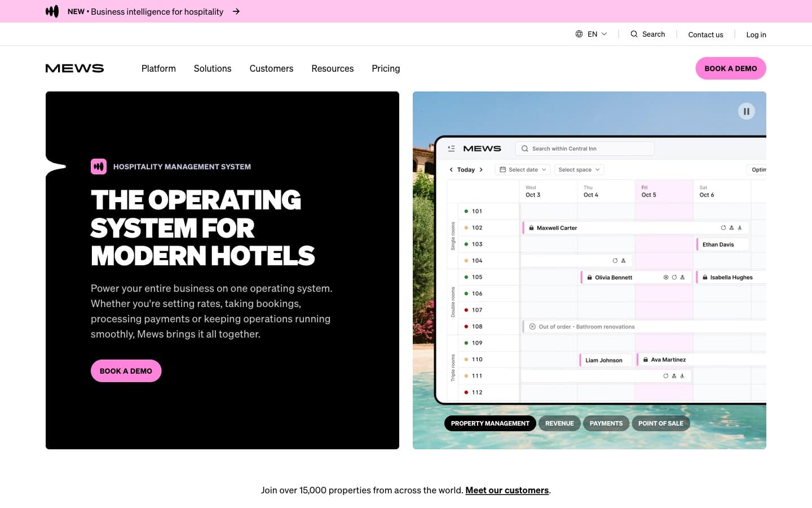The width and height of the screenshot is (812, 508).
Task: Follow the Meet our customers link
Action: click(x=507, y=490)
